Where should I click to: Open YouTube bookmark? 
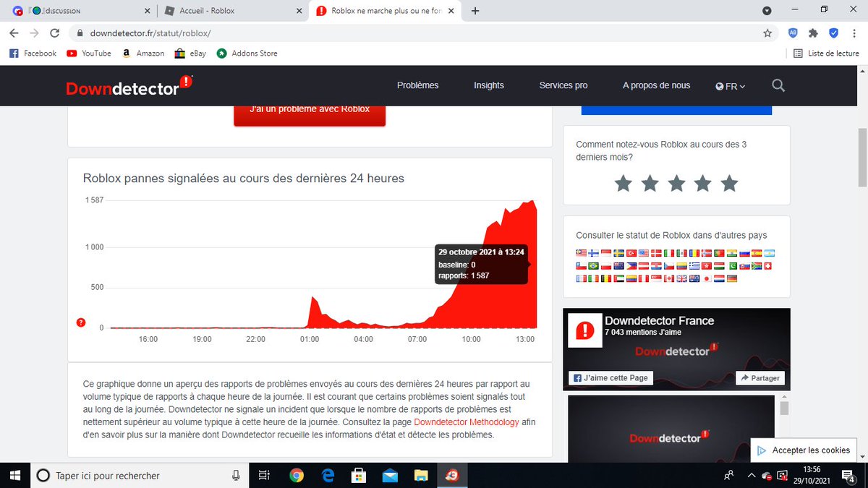(x=88, y=53)
